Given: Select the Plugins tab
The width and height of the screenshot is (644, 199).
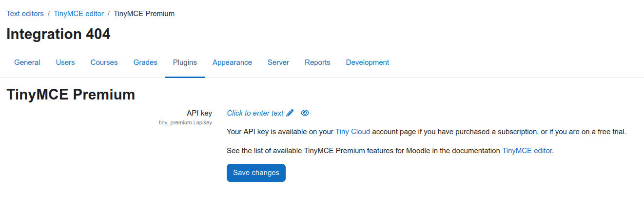Looking at the screenshot, I should (185, 62).
